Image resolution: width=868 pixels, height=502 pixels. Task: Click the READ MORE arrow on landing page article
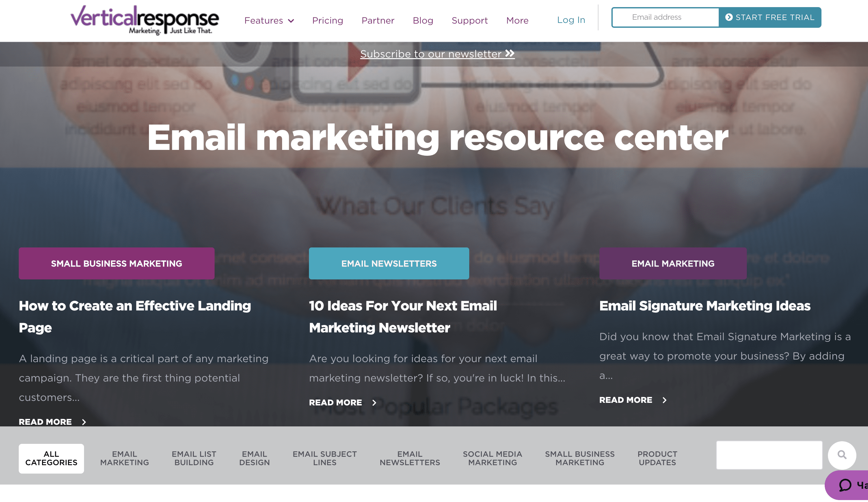[84, 421]
